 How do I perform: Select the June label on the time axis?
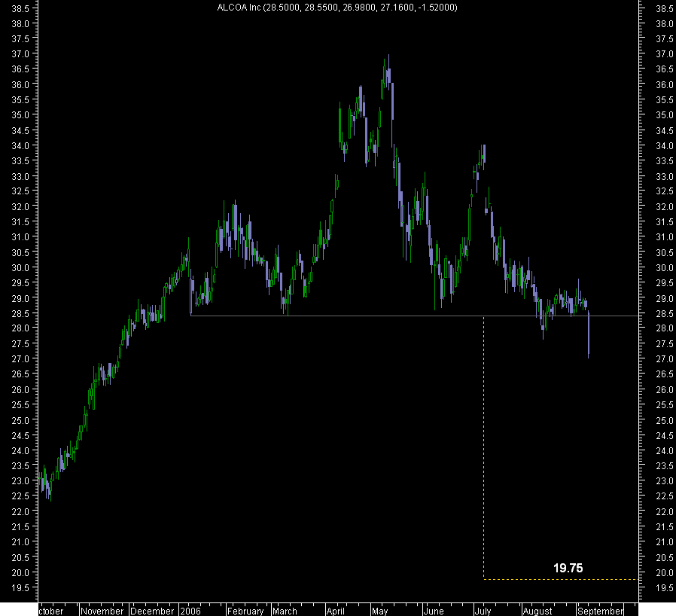coord(434,611)
